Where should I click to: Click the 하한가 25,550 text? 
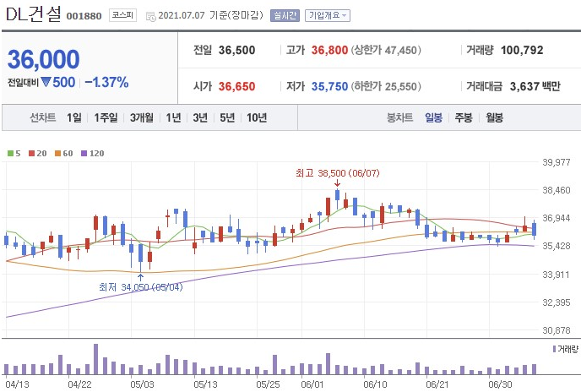386,86
